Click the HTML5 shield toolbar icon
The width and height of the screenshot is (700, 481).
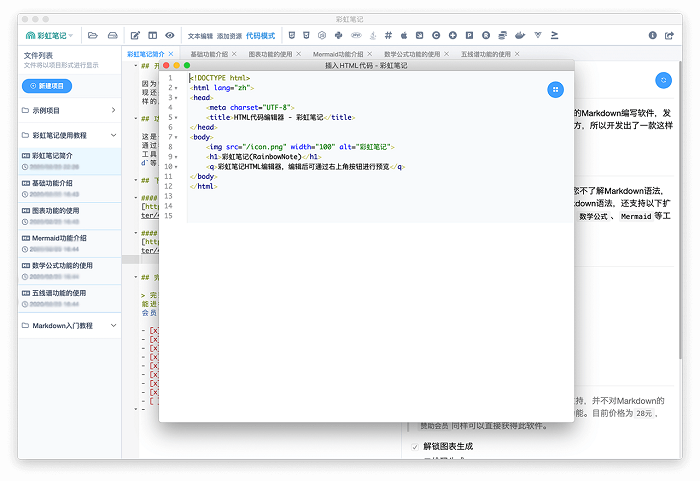[x=291, y=35]
